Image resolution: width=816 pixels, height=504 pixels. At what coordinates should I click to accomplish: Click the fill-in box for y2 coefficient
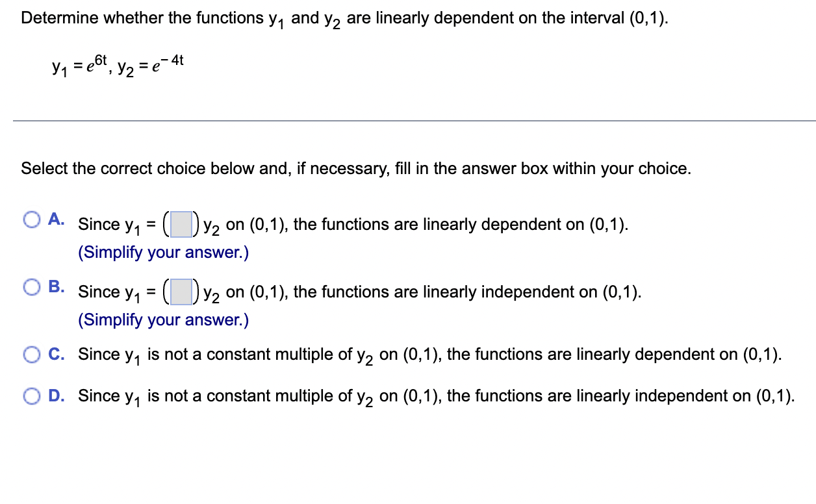pyautogui.click(x=181, y=224)
